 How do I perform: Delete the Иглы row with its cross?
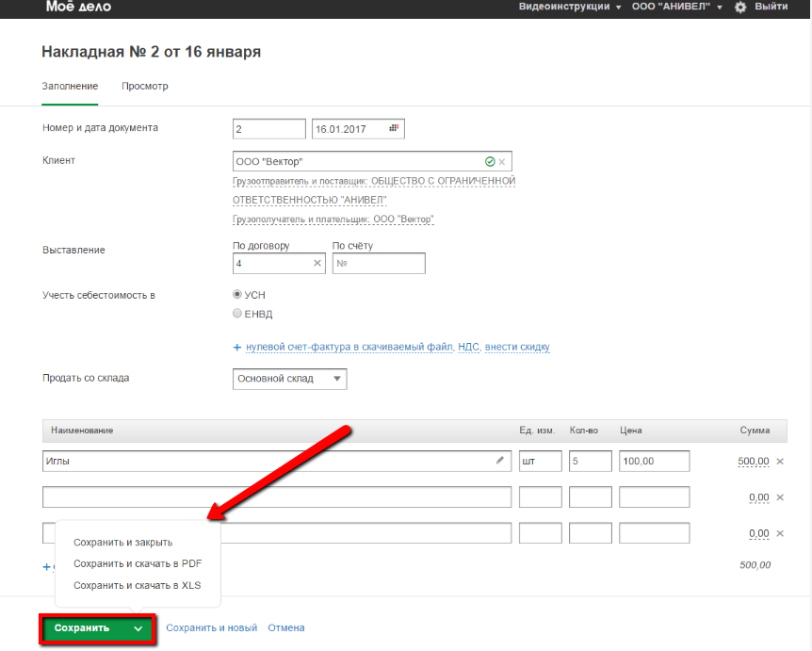click(x=780, y=461)
